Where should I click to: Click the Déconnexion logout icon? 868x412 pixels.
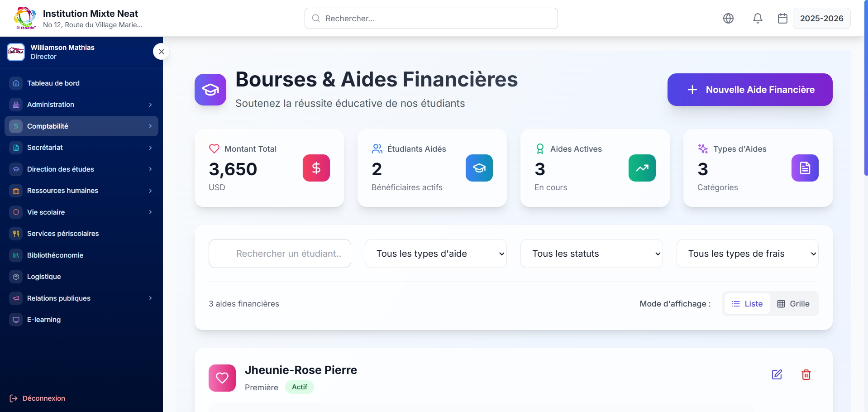[14, 398]
